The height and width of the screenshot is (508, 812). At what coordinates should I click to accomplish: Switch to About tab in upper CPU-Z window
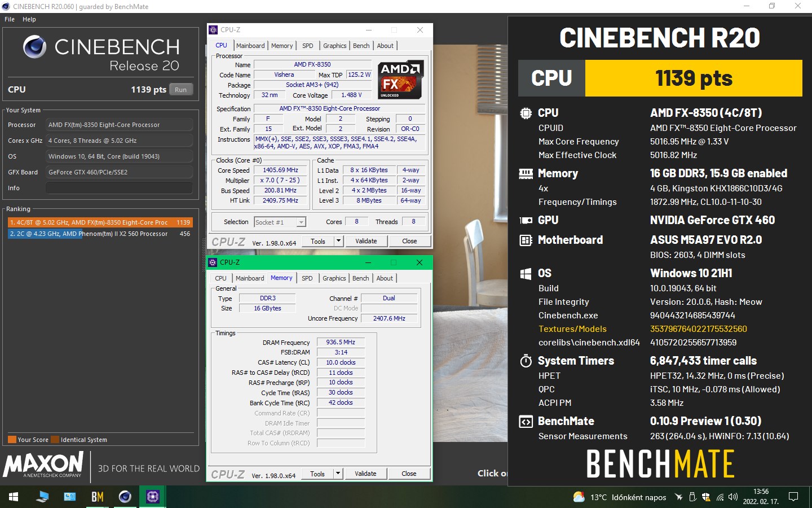click(386, 46)
